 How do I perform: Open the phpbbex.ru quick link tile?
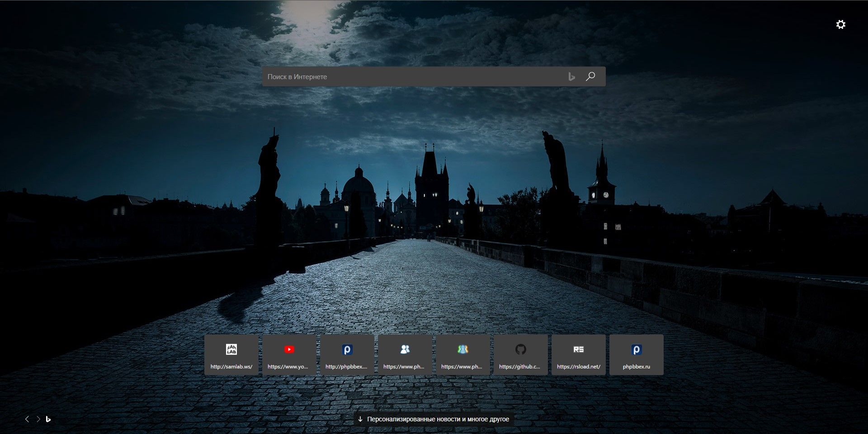pos(637,355)
